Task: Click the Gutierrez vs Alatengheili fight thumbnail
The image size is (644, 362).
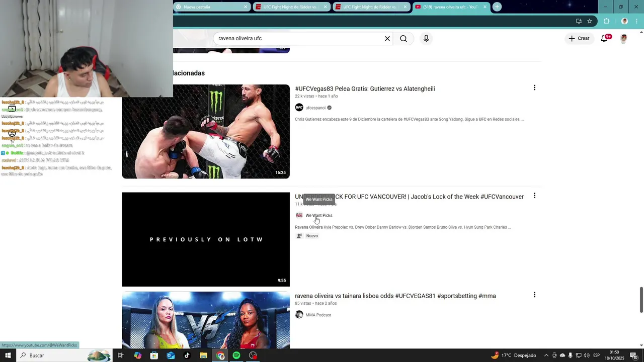Action: click(x=206, y=131)
